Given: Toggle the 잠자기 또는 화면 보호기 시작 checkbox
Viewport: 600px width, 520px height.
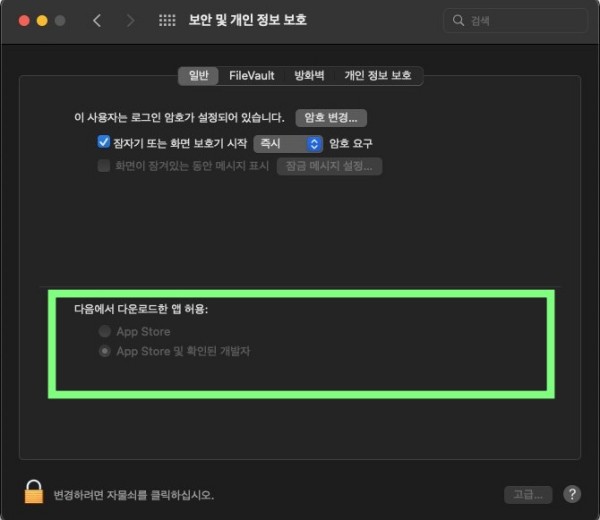Looking at the screenshot, I should pyautogui.click(x=103, y=142).
